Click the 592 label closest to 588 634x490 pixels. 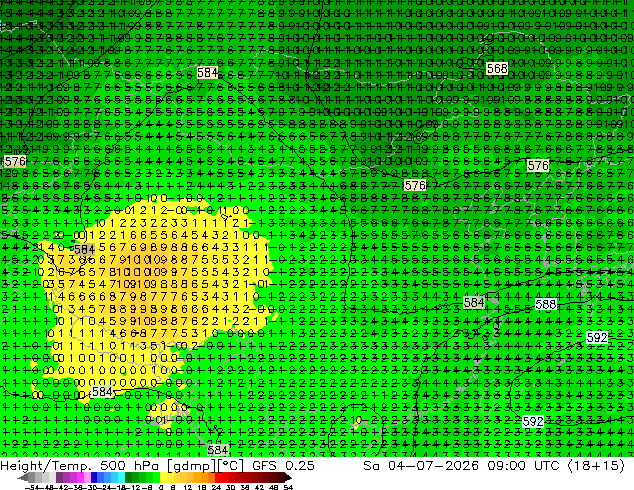click(597, 337)
